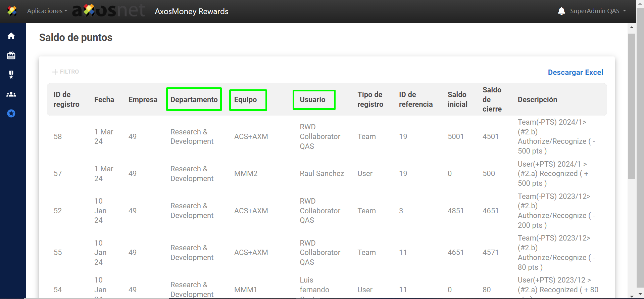Image resolution: width=644 pixels, height=299 pixels.
Task: Select the Raul Sanchez user row
Action: click(321, 173)
